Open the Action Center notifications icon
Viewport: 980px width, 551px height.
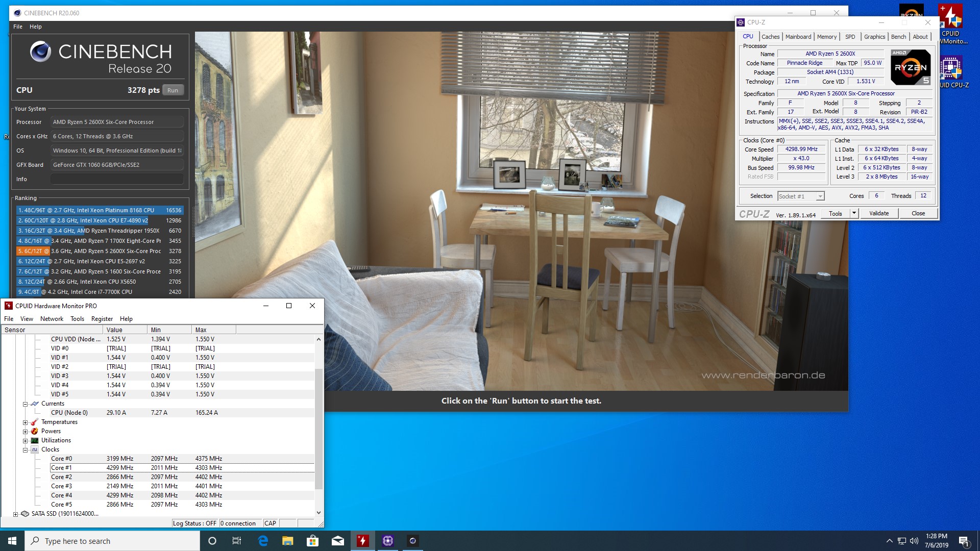point(964,541)
